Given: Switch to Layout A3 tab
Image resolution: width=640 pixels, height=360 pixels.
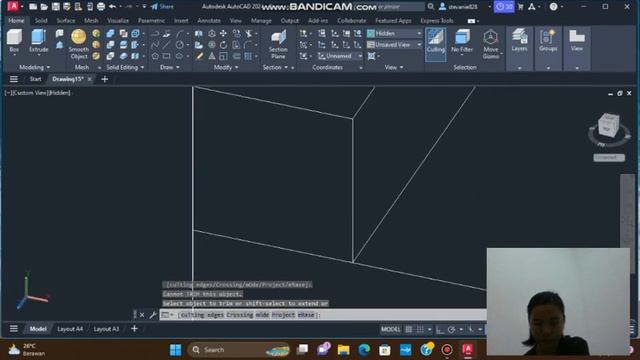Looking at the screenshot, I should coord(106,329).
